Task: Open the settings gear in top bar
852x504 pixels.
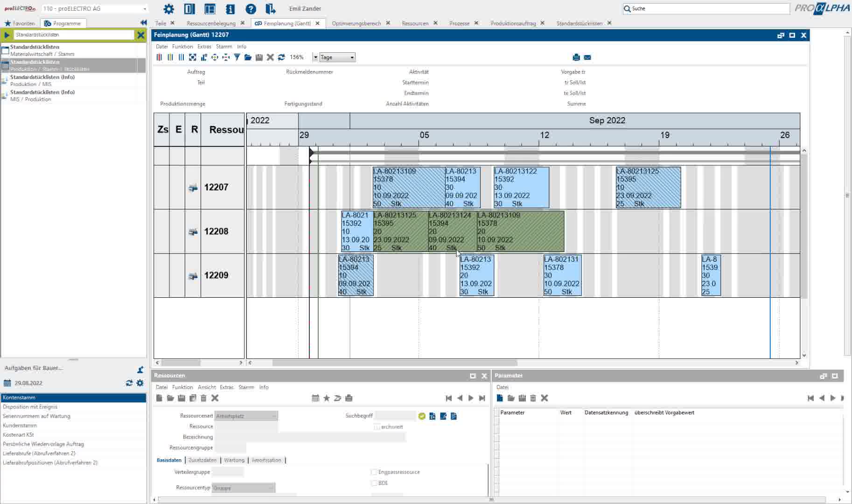Action: click(x=168, y=9)
